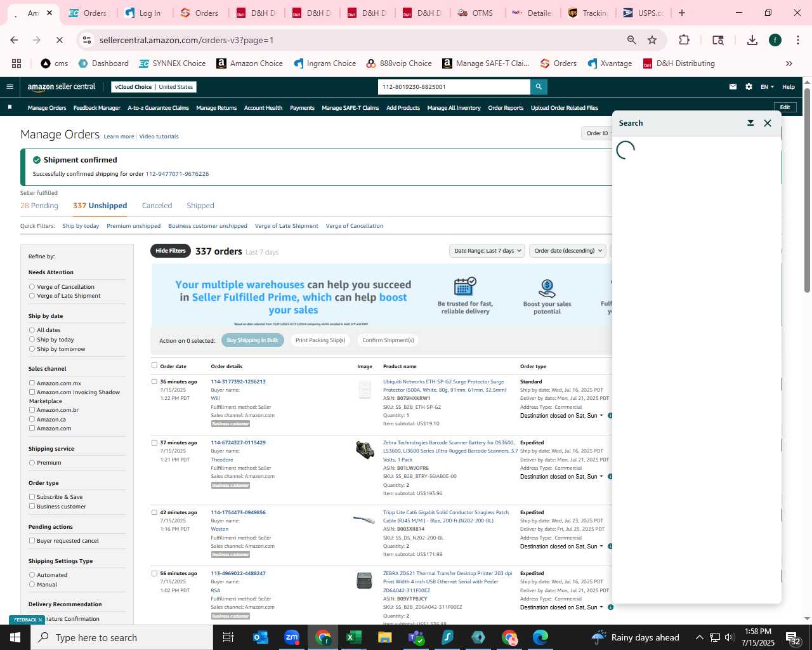The width and height of the screenshot is (812, 650).
Task: Click the order ID search input field
Action: point(454,87)
